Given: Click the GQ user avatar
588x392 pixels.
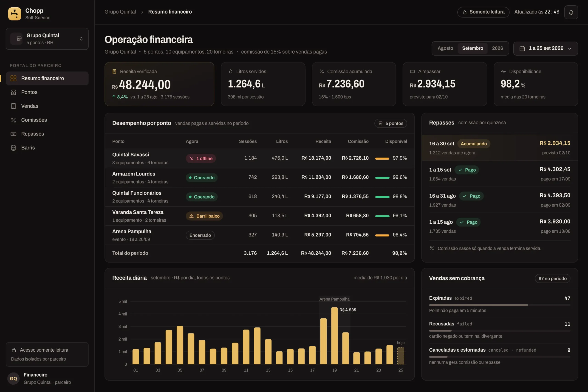Looking at the screenshot, I should point(14,378).
